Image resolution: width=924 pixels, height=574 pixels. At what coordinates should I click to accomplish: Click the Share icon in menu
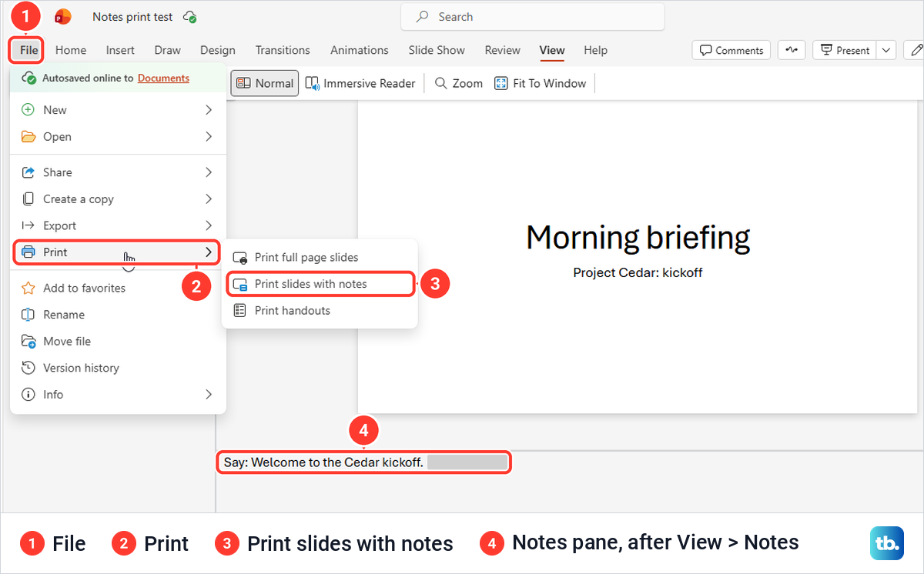pyautogui.click(x=28, y=172)
